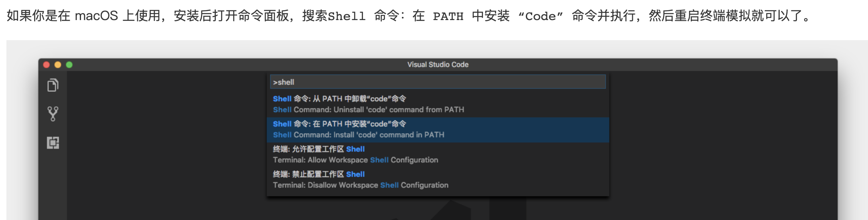Image resolution: width=868 pixels, height=220 pixels.
Task: Click "PATH" in the article sentence
Action: (448, 16)
